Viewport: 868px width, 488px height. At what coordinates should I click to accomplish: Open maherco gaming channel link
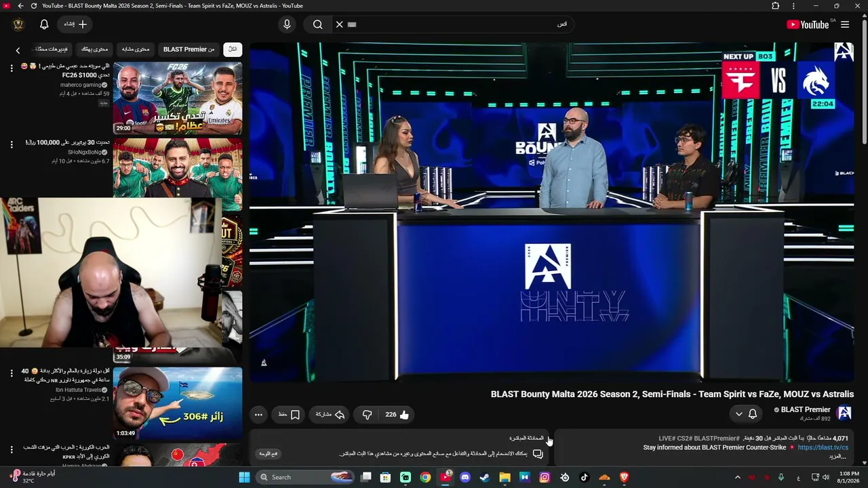[81, 85]
